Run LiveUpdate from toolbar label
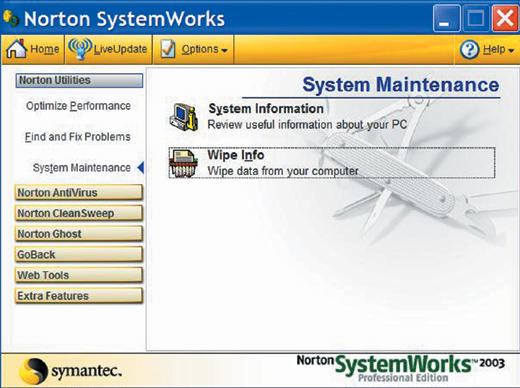 click(x=120, y=49)
